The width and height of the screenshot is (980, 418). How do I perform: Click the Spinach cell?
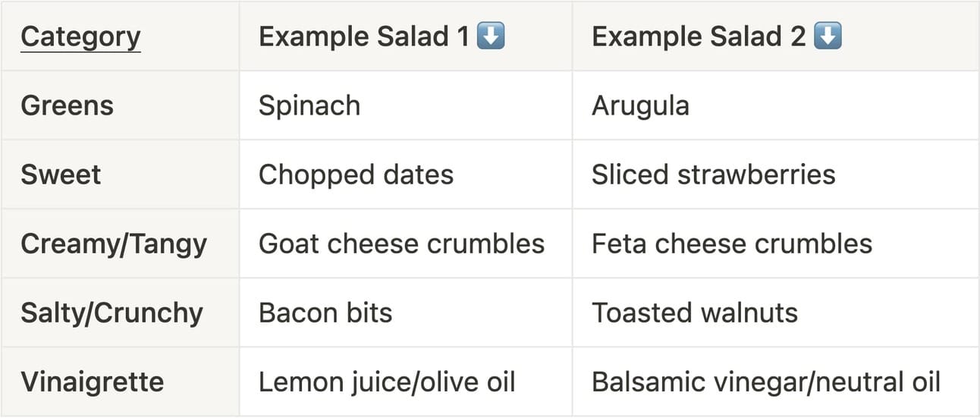point(309,105)
